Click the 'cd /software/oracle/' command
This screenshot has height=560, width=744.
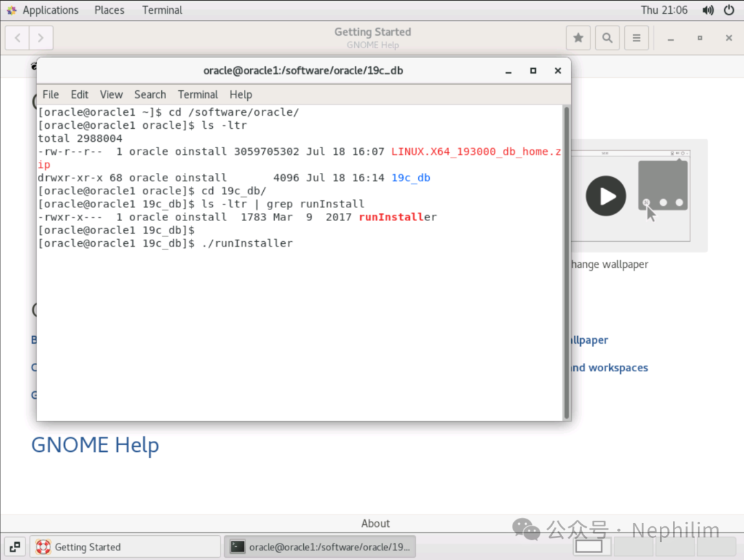click(234, 112)
